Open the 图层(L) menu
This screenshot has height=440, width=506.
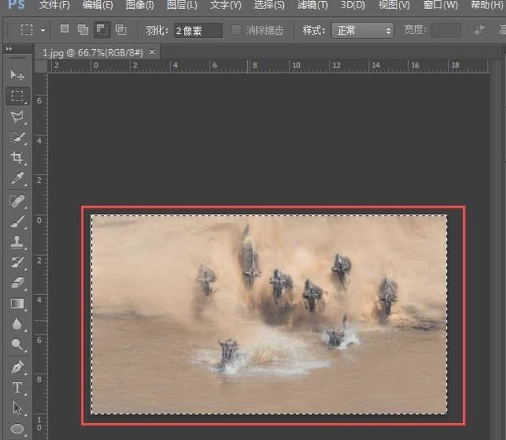182,5
